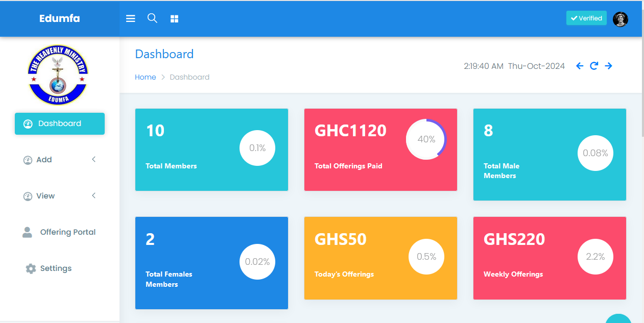This screenshot has height=323, width=644.
Task: Open the Total Male Members card
Action: (x=550, y=155)
